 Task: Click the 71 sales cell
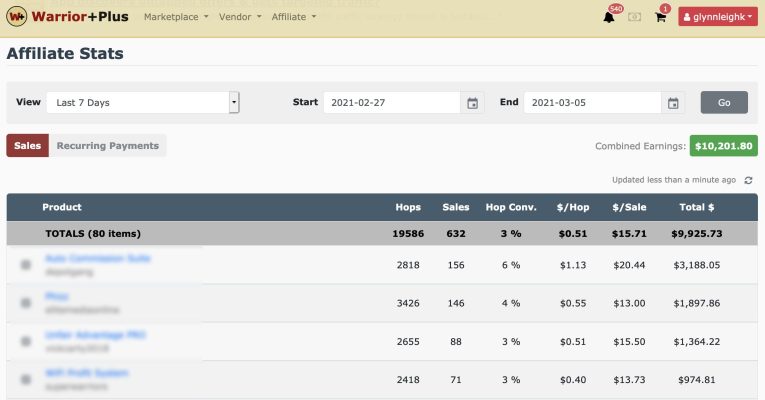[x=456, y=380]
